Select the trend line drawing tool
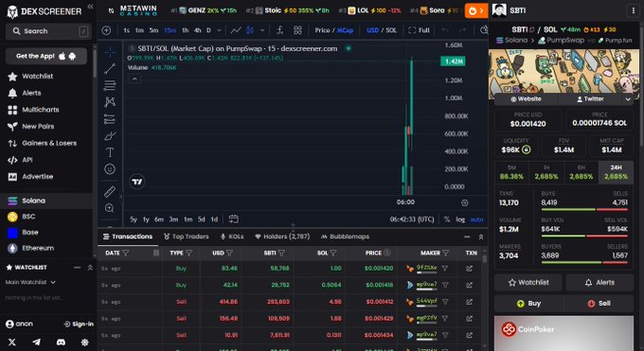The image size is (644, 351). [x=110, y=68]
